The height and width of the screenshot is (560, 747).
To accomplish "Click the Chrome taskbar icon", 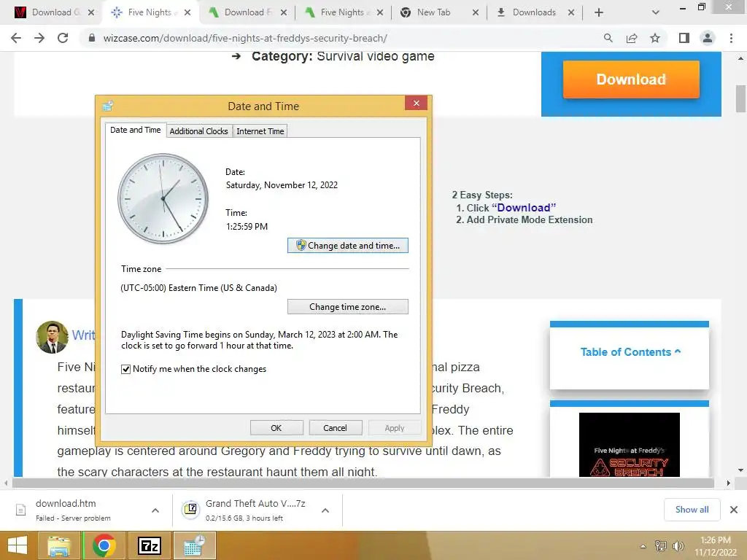I will point(104,545).
